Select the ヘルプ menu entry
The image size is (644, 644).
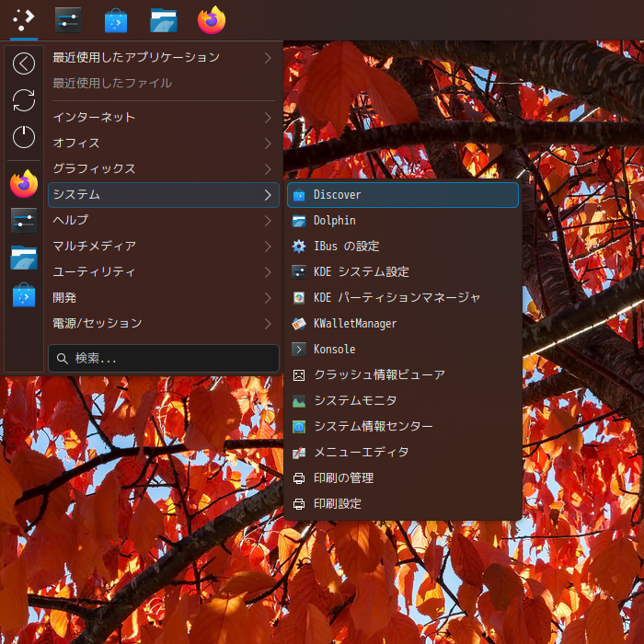pos(164,221)
